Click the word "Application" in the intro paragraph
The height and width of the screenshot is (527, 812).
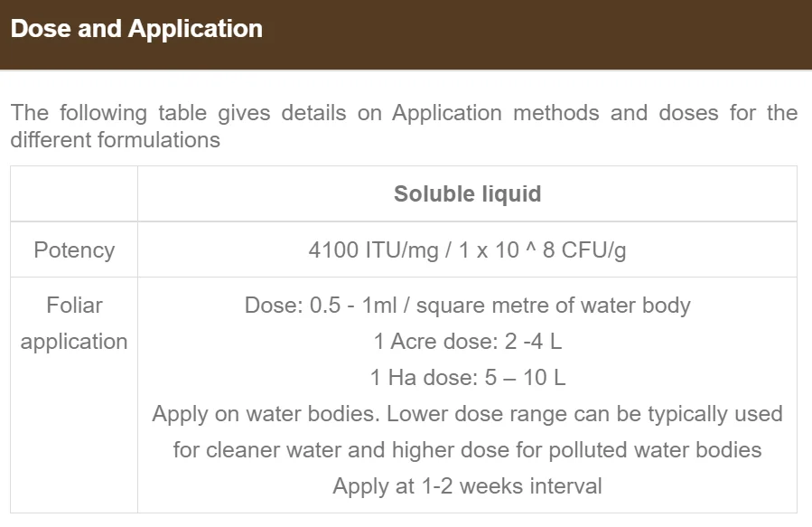pos(446,113)
